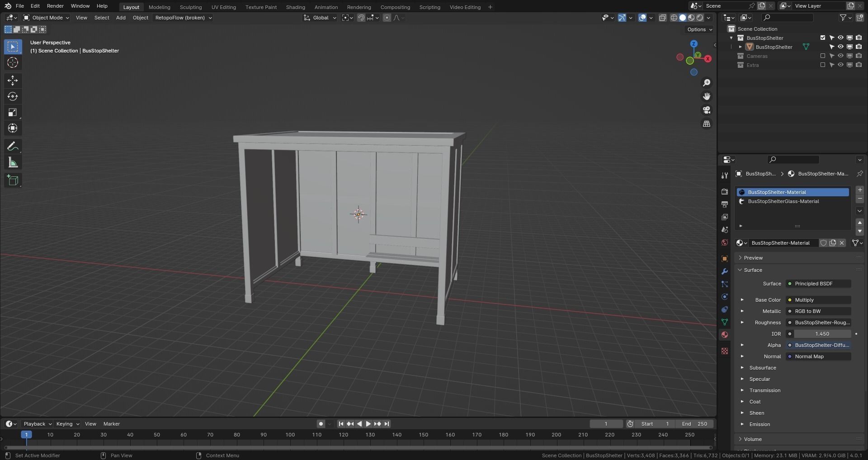Select the Measure tool

(x=13, y=162)
